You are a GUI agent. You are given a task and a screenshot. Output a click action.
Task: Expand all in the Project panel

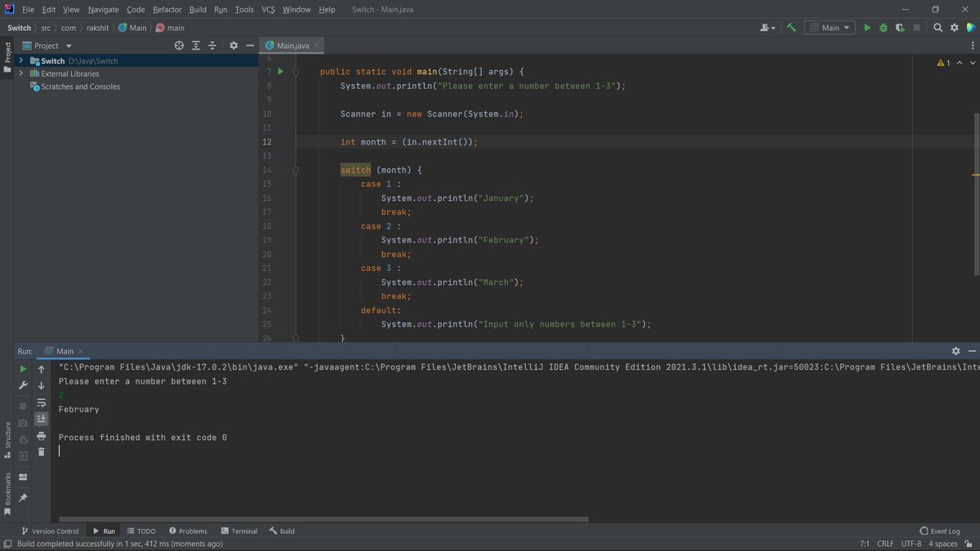click(196, 46)
